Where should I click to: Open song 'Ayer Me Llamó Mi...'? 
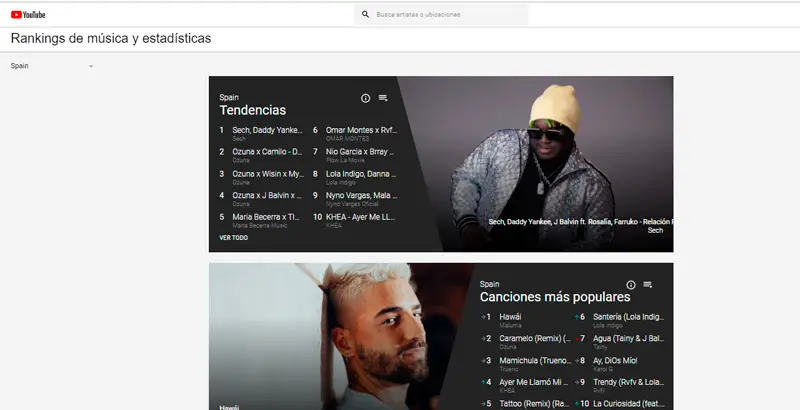(x=534, y=382)
